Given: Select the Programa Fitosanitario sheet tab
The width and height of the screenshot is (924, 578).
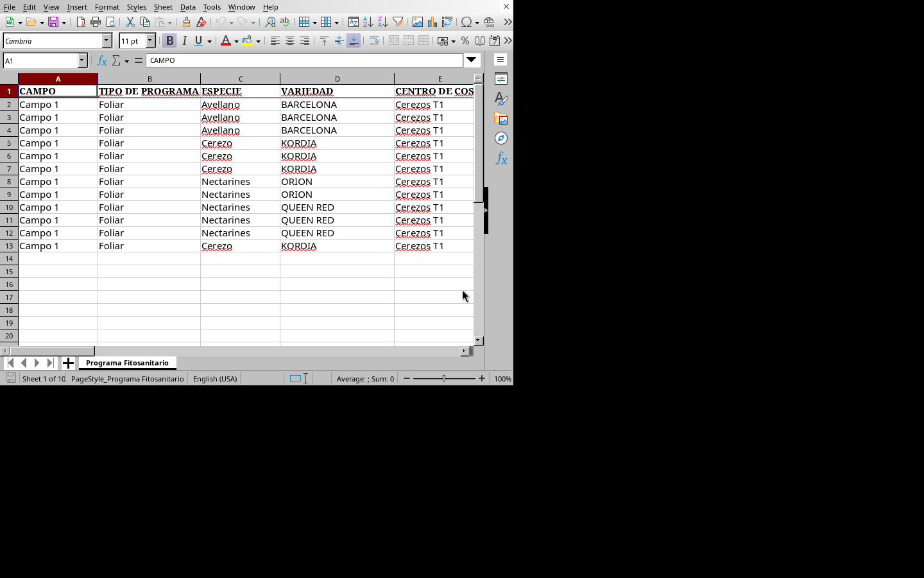Looking at the screenshot, I should 127,363.
